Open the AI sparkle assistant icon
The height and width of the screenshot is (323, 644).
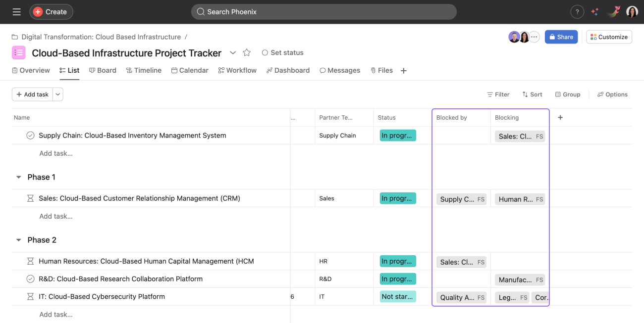[595, 12]
